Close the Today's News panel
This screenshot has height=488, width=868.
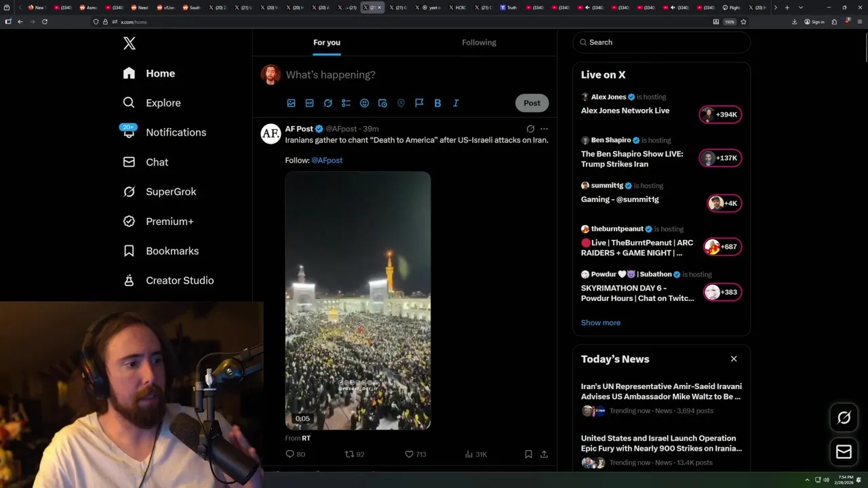tap(734, 359)
